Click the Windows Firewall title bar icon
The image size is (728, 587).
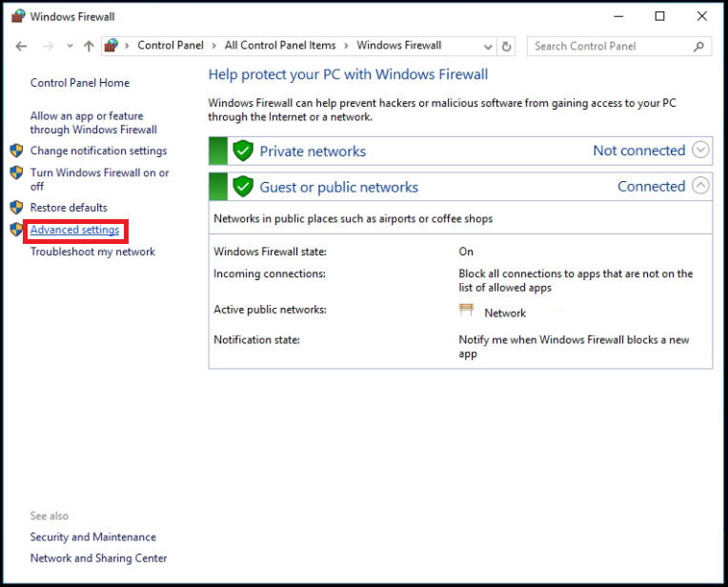pos(17,16)
